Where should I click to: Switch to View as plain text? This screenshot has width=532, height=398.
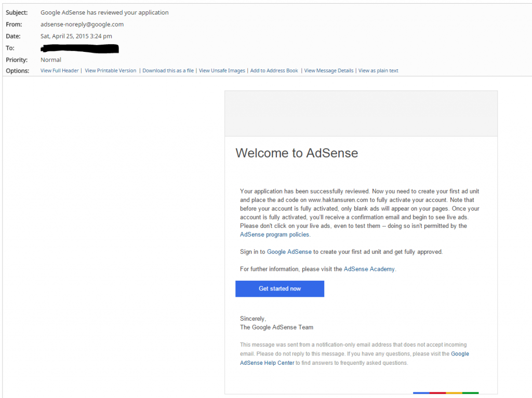[x=378, y=71]
